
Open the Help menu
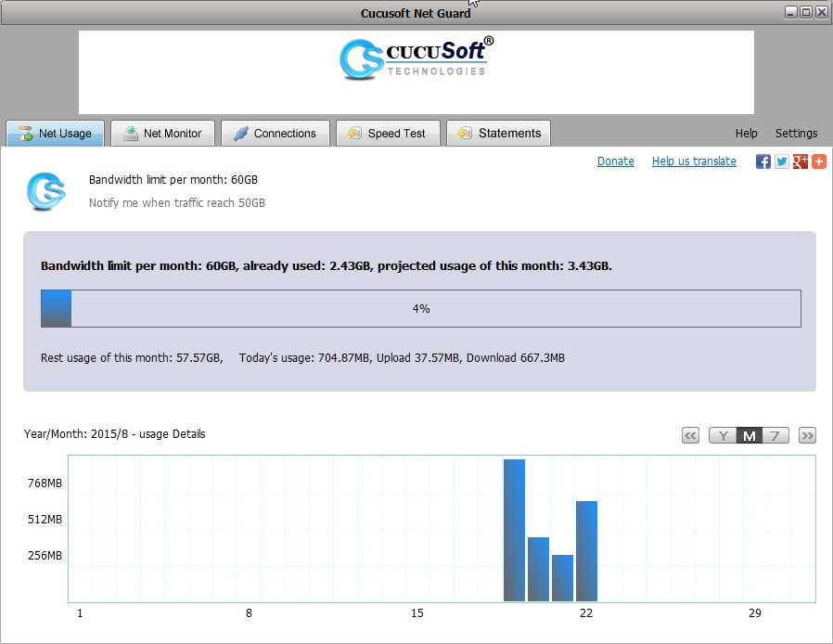coord(746,133)
